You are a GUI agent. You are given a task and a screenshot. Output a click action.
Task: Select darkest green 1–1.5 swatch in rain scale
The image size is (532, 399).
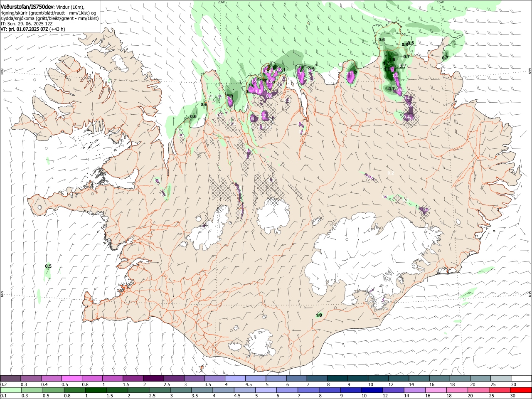click(96, 390)
